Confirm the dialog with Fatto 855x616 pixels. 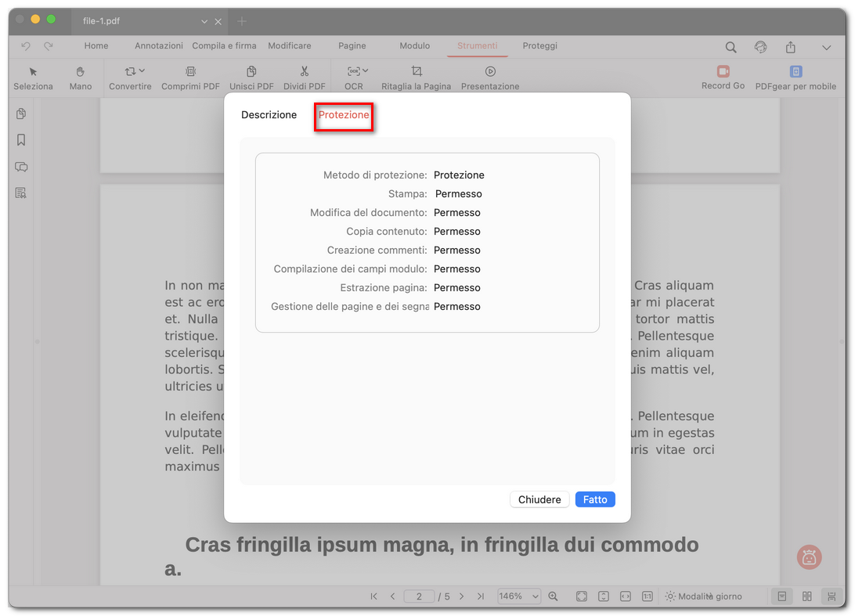594,499
